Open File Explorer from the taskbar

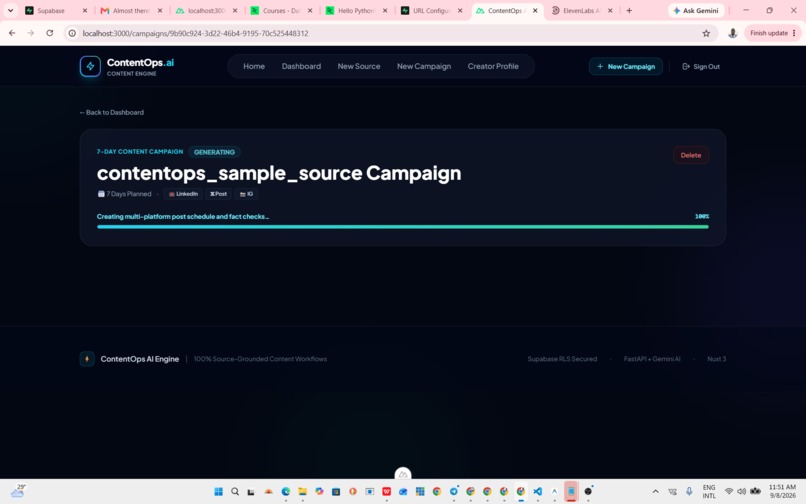coord(302,492)
